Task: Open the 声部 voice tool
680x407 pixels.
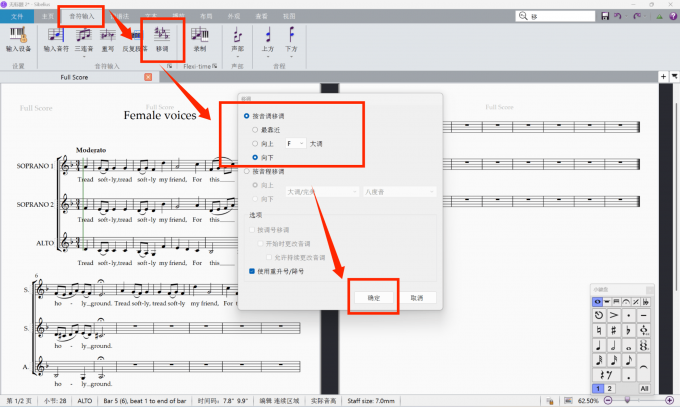Action: [237, 39]
